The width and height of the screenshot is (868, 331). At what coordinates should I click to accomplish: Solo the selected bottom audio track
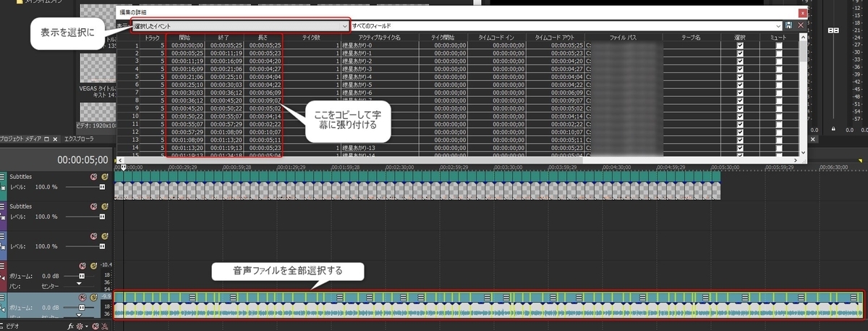[94, 297]
